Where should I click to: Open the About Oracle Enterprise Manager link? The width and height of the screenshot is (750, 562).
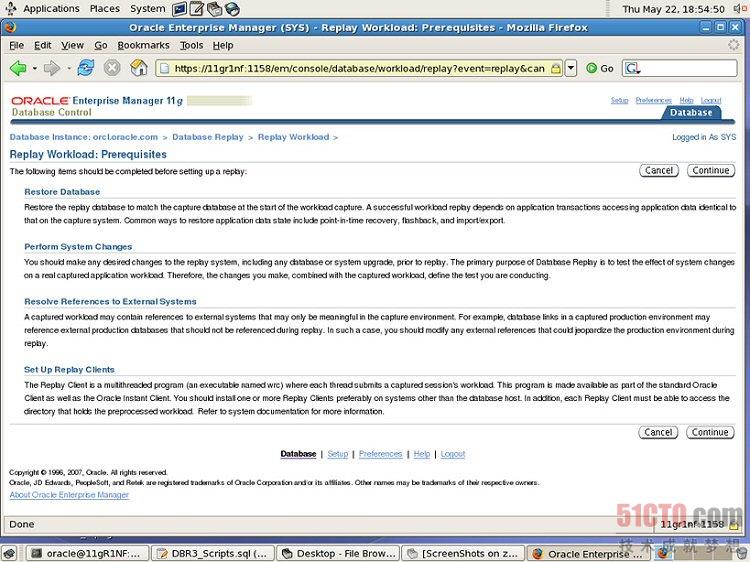coord(69,495)
